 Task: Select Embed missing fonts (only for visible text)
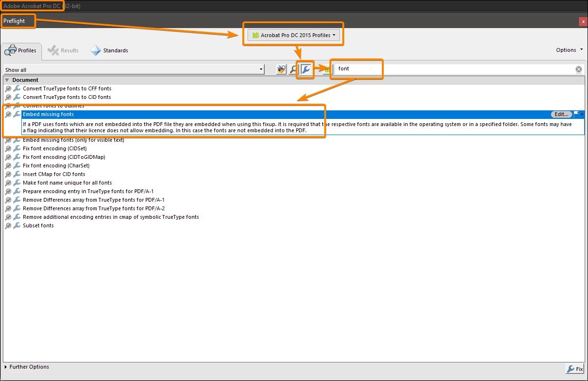(x=73, y=140)
